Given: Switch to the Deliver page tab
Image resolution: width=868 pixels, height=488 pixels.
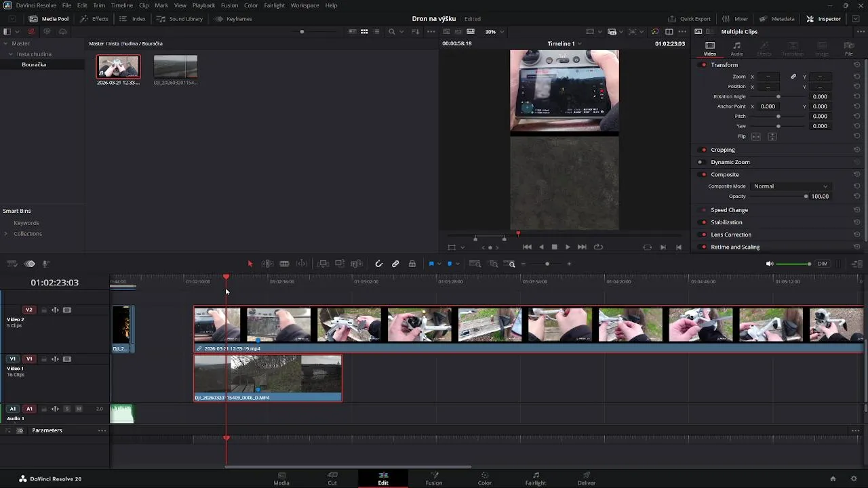Looking at the screenshot, I should point(587,479).
